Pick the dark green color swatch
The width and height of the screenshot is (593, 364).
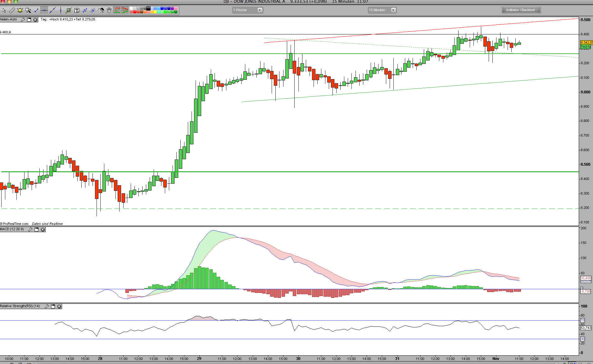176,12
